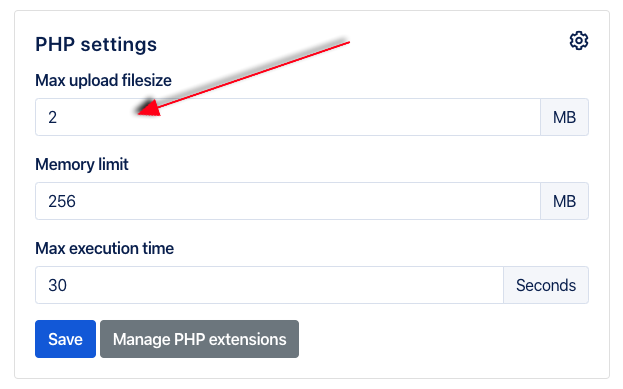
Task: Click the word extensions on the gray button
Action: [x=248, y=339]
